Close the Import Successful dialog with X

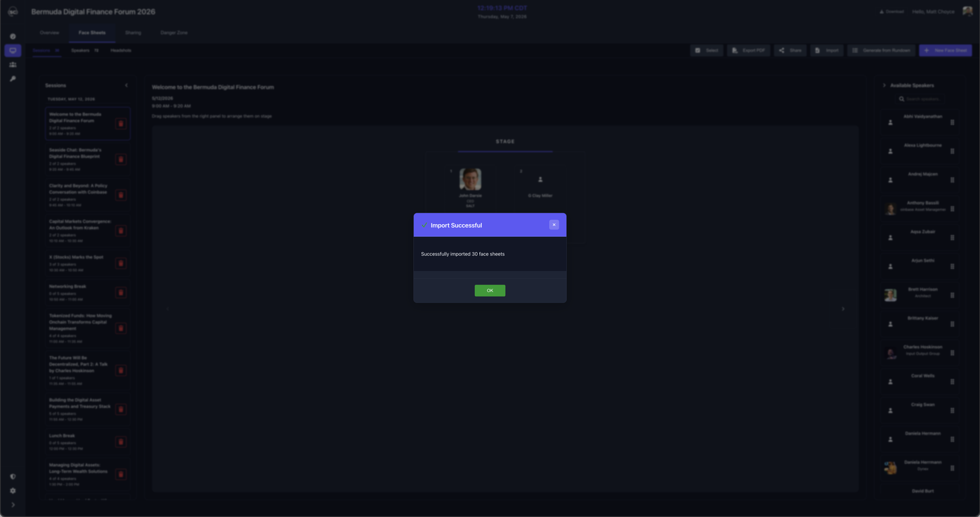[554, 225]
